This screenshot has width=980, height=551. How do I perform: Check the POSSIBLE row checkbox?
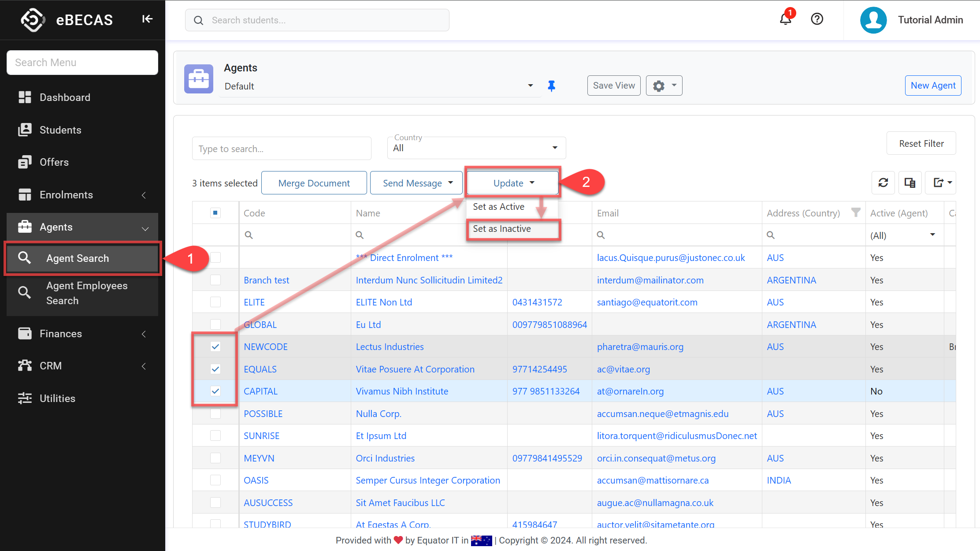[215, 413]
